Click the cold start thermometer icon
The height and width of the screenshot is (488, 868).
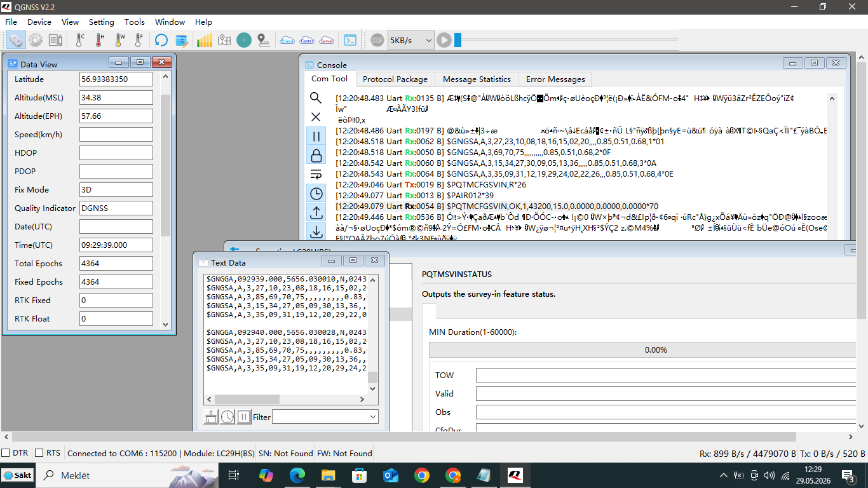coord(79,40)
